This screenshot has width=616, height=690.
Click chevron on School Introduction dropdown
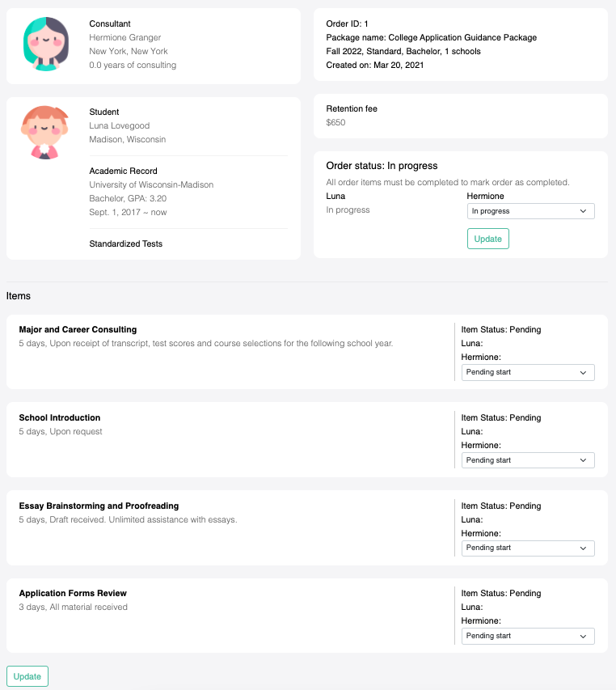tap(583, 460)
